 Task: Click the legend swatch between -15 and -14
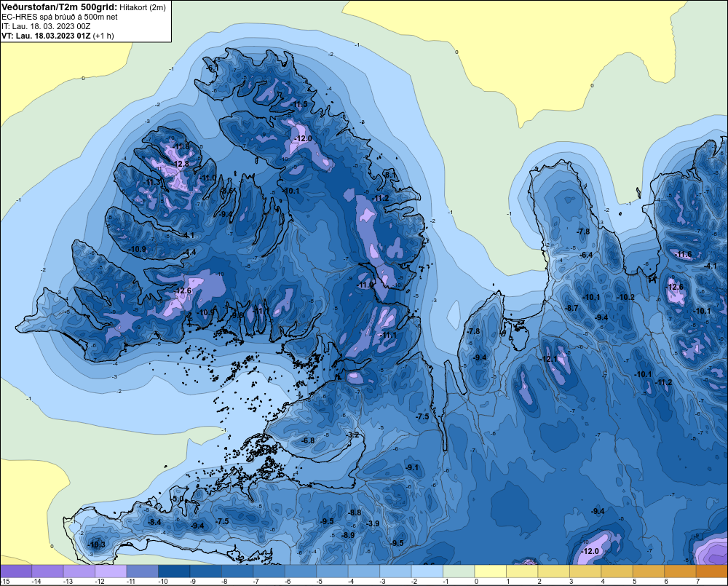tap(16, 571)
